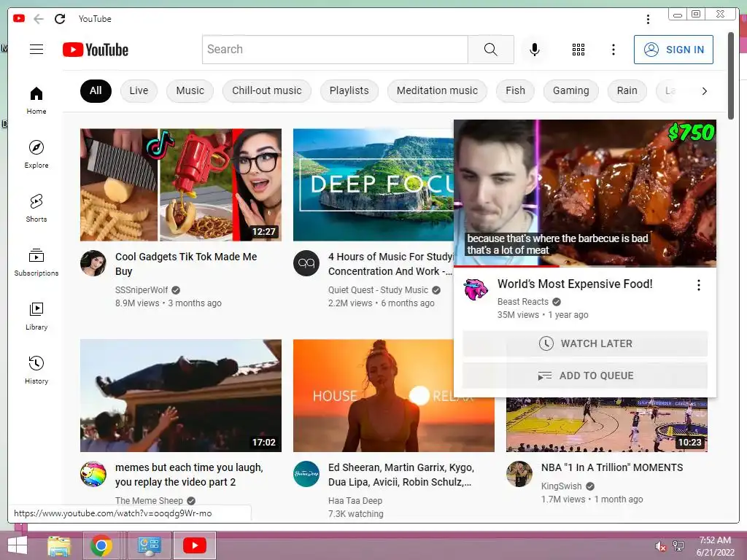
Task: Open History in sidebar
Action: pyautogui.click(x=36, y=370)
